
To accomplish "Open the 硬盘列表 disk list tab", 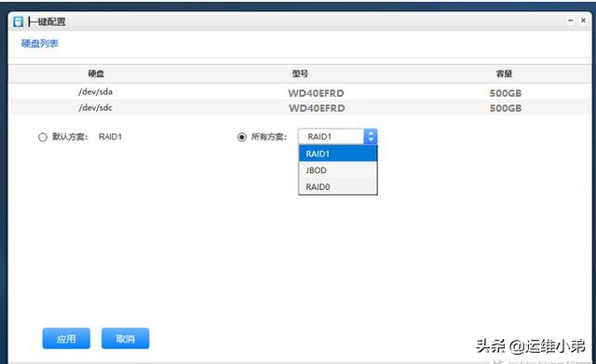I will [39, 44].
